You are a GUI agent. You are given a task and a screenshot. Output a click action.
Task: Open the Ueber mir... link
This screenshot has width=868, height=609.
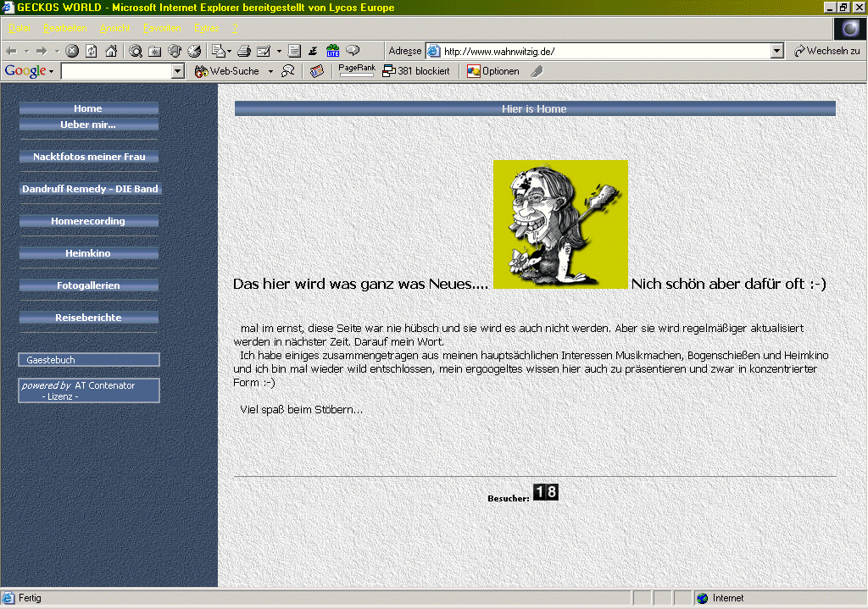tap(88, 125)
